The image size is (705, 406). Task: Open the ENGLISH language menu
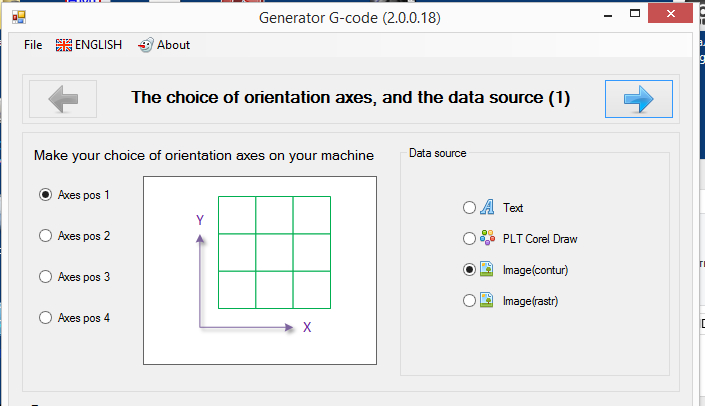pos(98,45)
